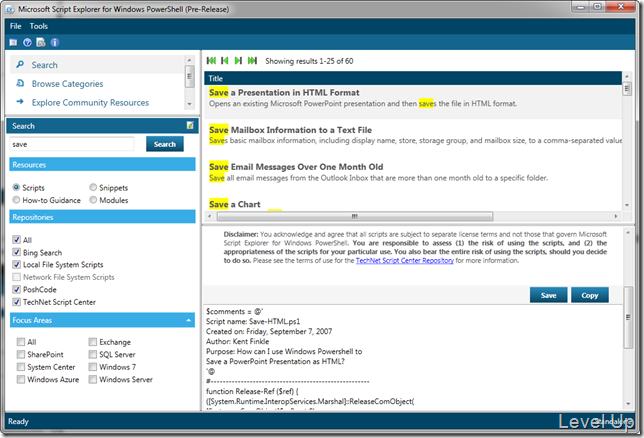This screenshot has width=644, height=438.
Task: Click the arrow icon beside Explore Community Resources
Action: (20, 102)
